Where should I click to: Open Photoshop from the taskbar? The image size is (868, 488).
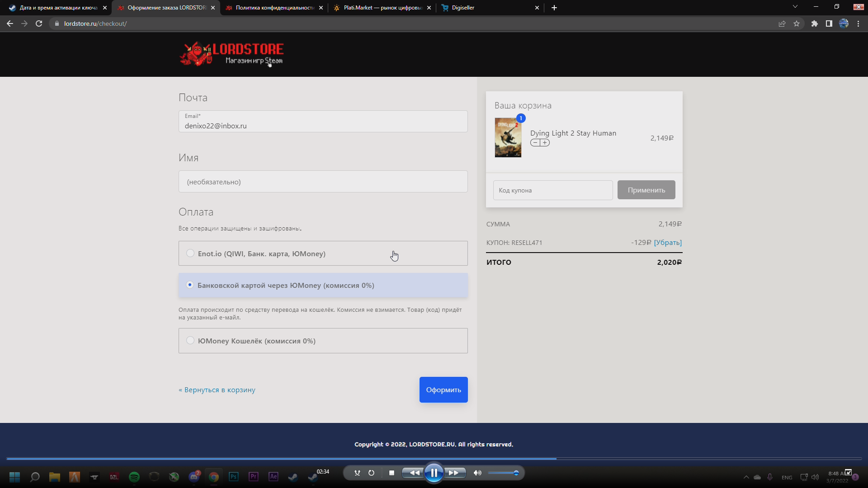click(x=234, y=477)
